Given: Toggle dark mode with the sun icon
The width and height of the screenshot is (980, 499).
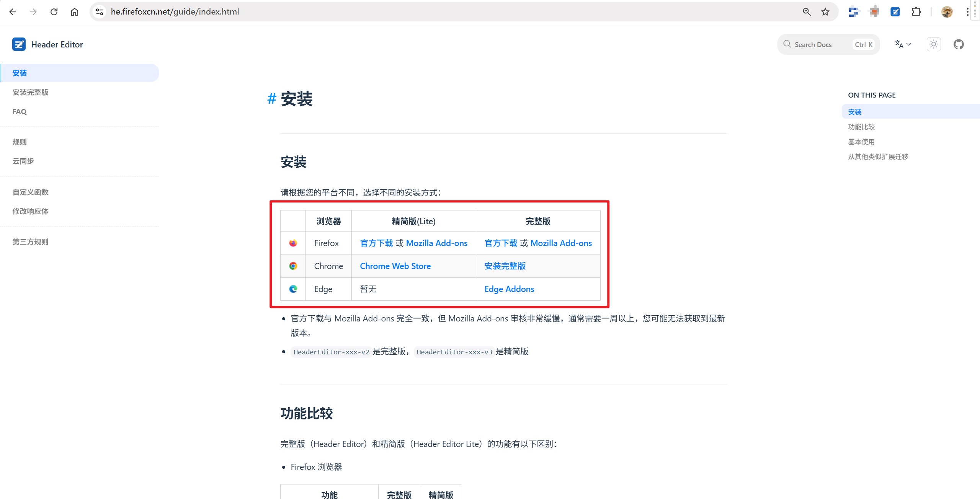Looking at the screenshot, I should click(x=934, y=44).
